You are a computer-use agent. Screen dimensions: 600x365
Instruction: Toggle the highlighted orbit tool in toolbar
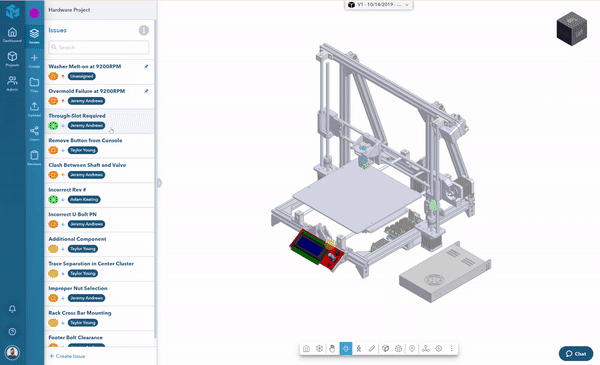[x=346, y=349]
